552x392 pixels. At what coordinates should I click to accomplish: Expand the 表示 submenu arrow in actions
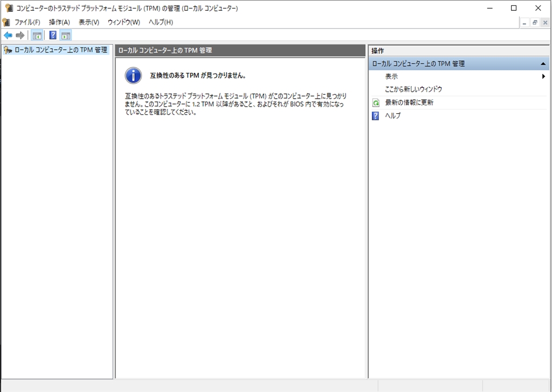[544, 77]
